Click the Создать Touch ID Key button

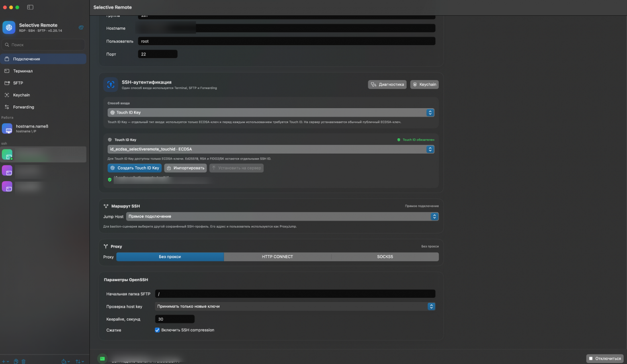[x=135, y=168]
